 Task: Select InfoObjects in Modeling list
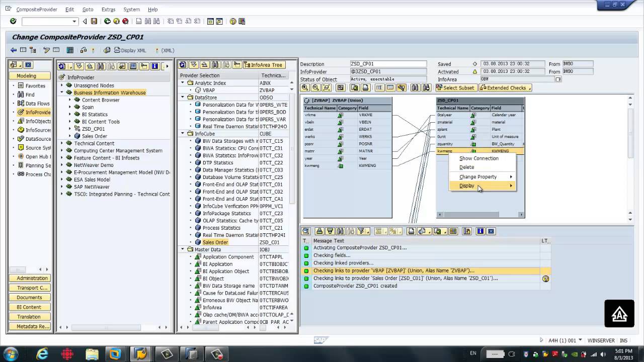(x=38, y=121)
